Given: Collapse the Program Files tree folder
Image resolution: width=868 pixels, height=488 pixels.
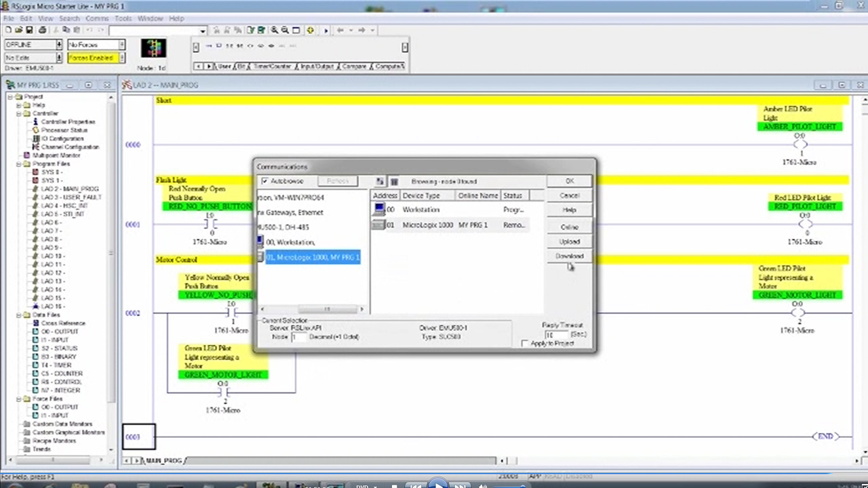Looking at the screenshot, I should 19,164.
